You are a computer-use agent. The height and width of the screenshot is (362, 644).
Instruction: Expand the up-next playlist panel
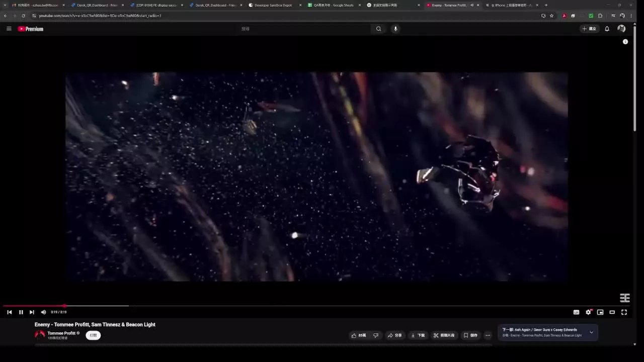click(x=591, y=332)
